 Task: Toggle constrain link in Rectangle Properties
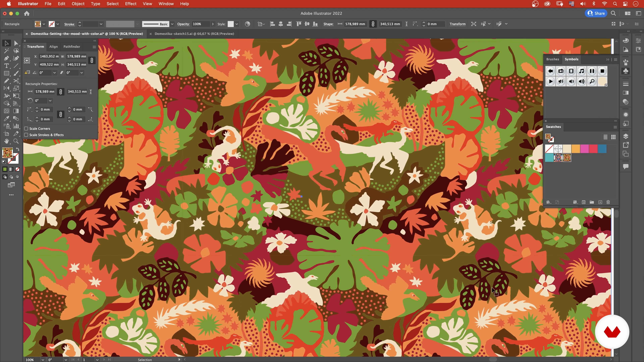point(61,92)
